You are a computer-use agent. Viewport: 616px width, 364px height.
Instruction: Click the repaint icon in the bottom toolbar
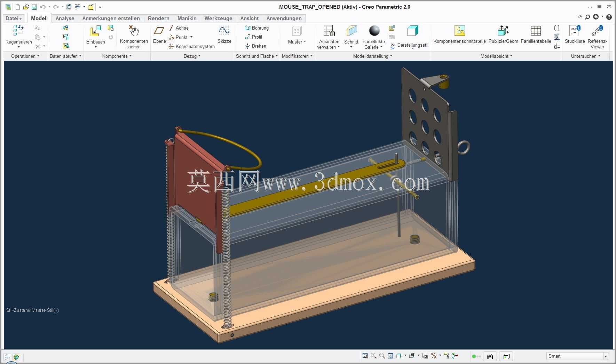pos(390,356)
